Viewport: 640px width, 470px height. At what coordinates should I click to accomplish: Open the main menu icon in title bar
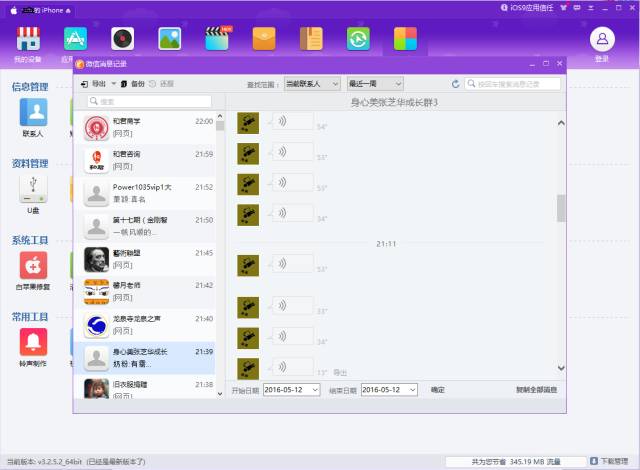point(591,7)
